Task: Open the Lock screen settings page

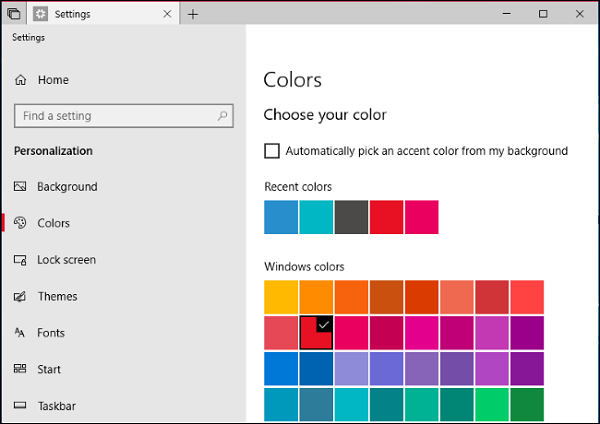Action: point(66,260)
